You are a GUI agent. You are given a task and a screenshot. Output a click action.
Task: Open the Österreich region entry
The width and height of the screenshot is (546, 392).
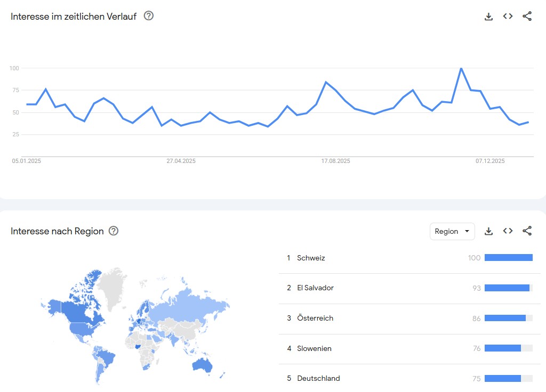(315, 318)
